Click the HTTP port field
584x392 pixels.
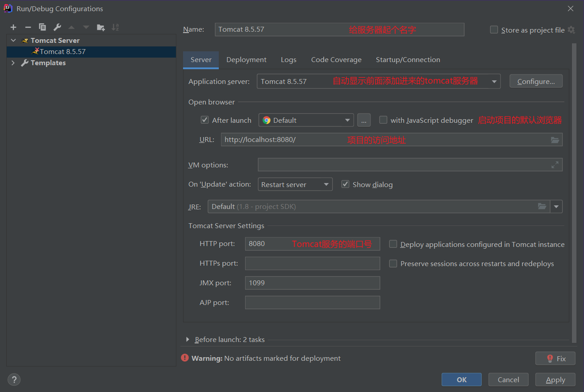(313, 244)
